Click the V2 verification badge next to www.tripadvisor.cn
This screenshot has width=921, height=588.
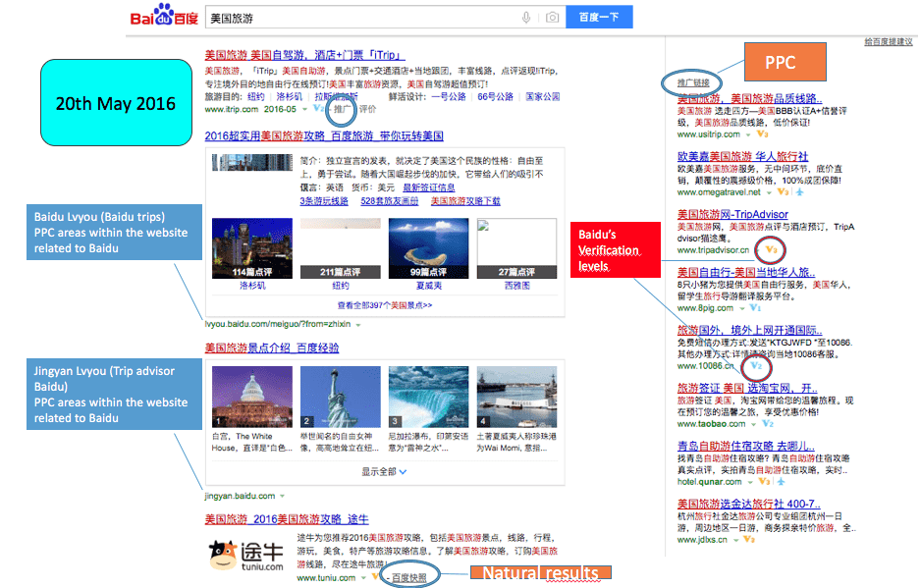(769, 247)
